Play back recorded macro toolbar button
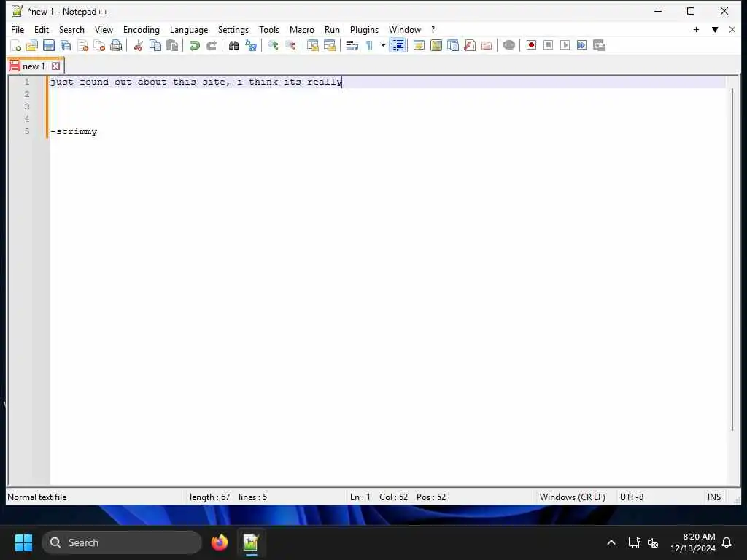 coord(565,46)
